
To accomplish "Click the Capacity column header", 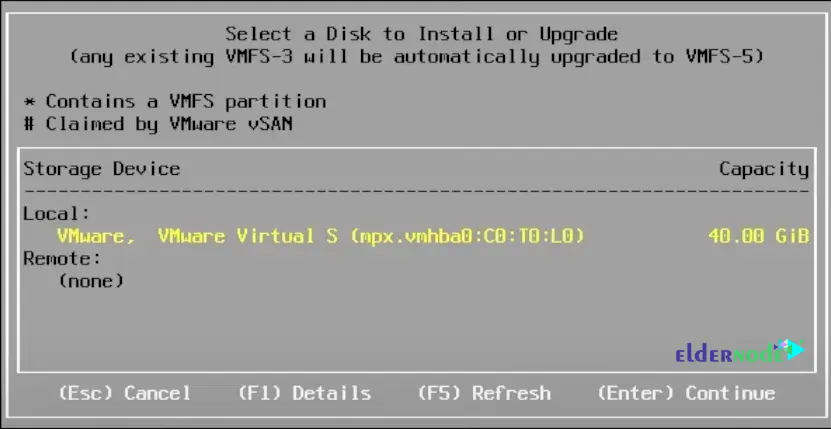I will (x=764, y=169).
